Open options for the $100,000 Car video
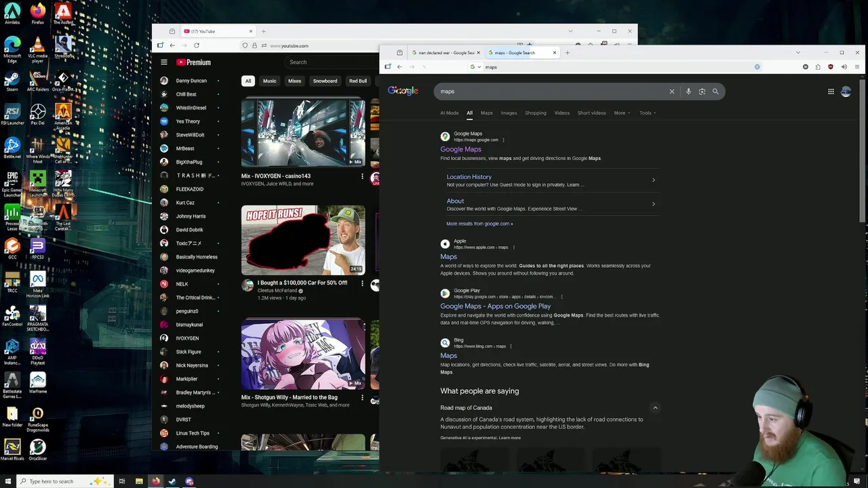The height and width of the screenshot is (488, 868). coord(362,283)
